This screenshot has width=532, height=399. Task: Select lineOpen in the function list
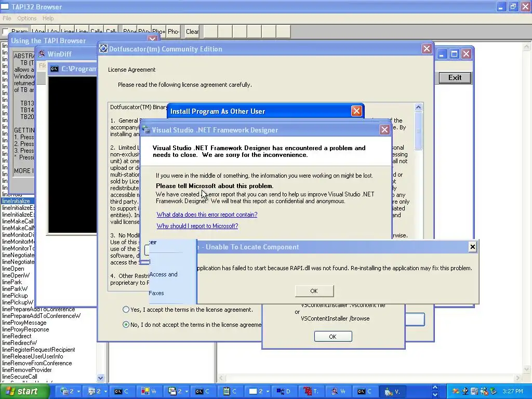click(13, 269)
